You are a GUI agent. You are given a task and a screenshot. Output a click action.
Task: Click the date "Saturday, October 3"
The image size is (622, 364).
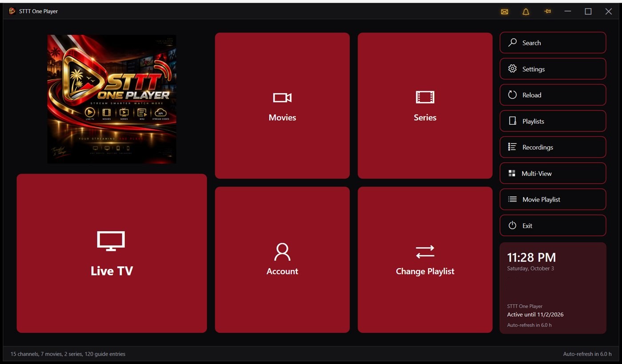coord(530,269)
